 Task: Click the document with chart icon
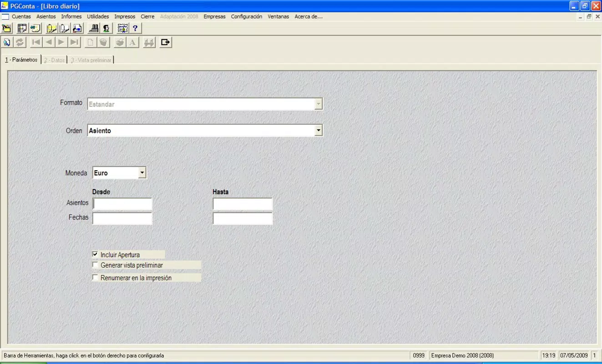(x=77, y=28)
